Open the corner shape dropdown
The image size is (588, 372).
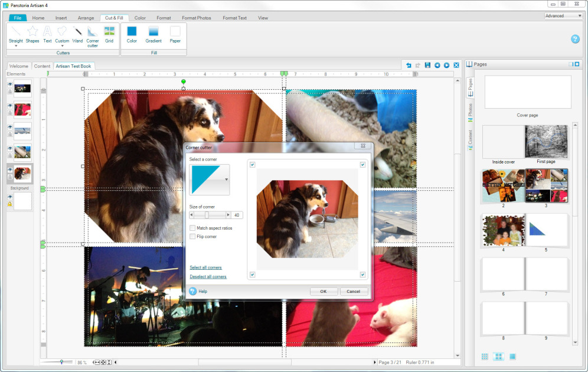click(x=227, y=179)
